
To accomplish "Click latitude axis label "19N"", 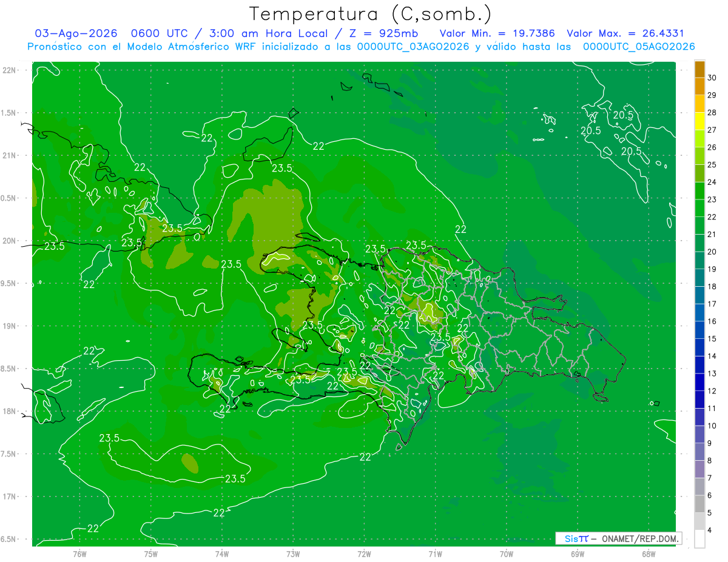I will click(x=10, y=326).
